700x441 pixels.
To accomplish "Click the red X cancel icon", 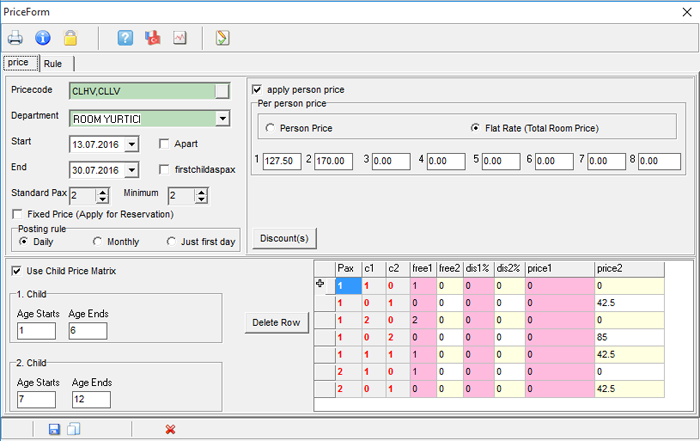I will 170,429.
